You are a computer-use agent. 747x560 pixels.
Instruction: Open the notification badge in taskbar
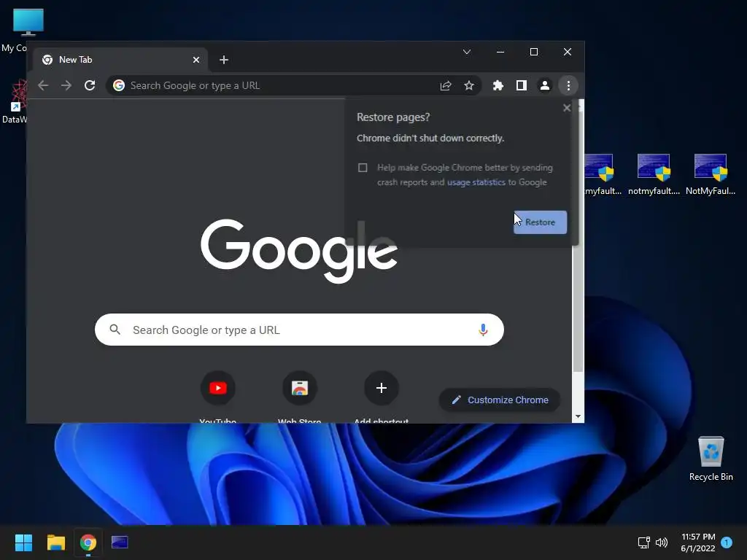tap(727, 542)
